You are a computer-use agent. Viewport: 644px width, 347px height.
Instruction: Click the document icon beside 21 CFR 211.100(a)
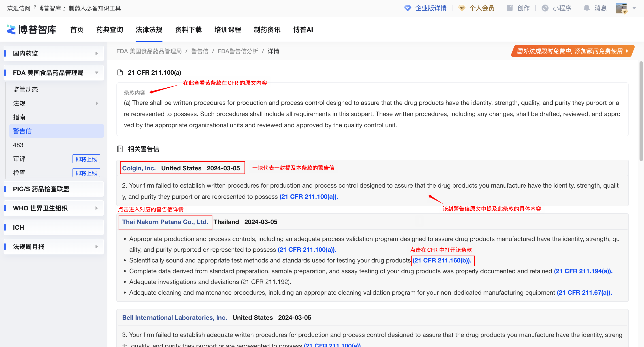coord(120,72)
